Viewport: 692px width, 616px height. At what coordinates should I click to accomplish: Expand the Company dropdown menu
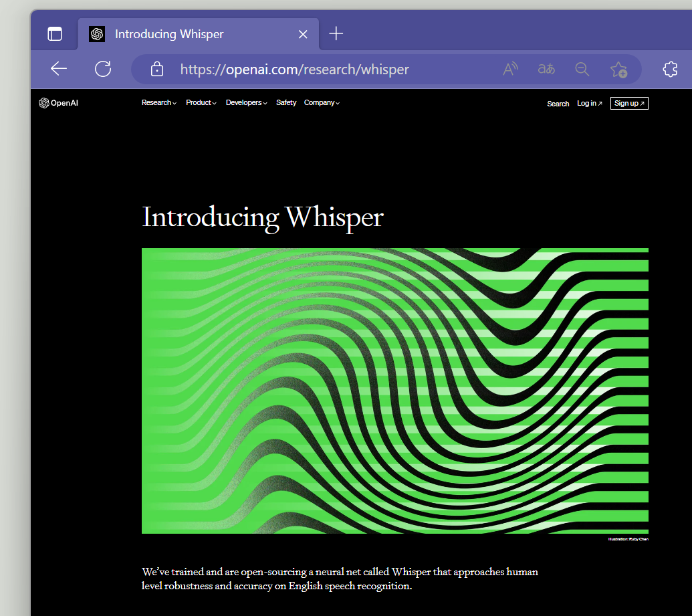[x=322, y=102]
